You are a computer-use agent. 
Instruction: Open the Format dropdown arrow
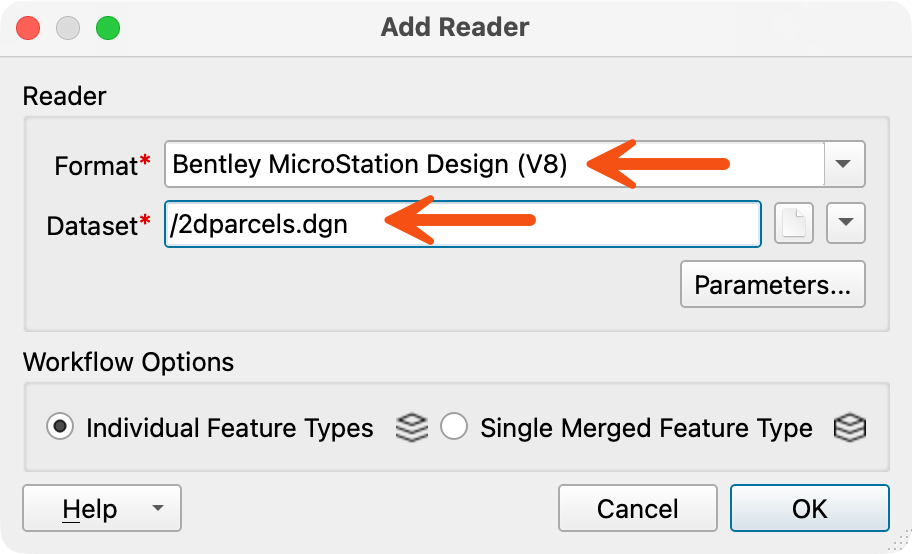point(843,164)
